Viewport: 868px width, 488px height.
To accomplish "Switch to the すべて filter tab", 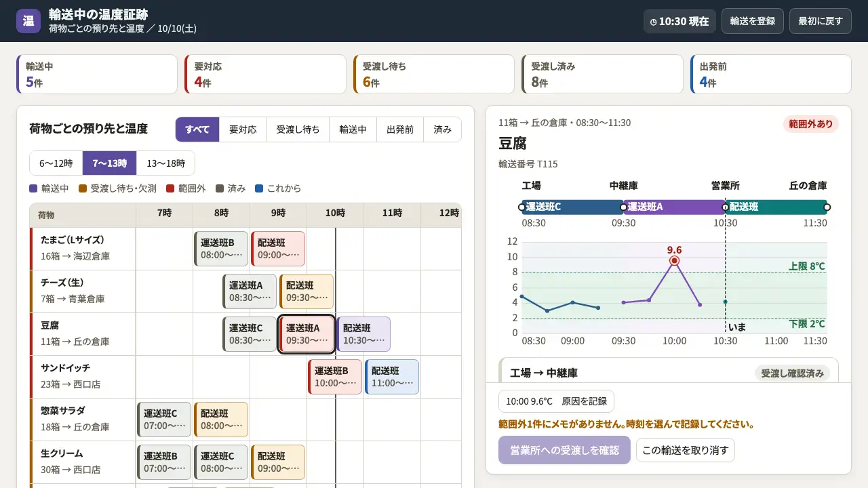I will click(197, 129).
